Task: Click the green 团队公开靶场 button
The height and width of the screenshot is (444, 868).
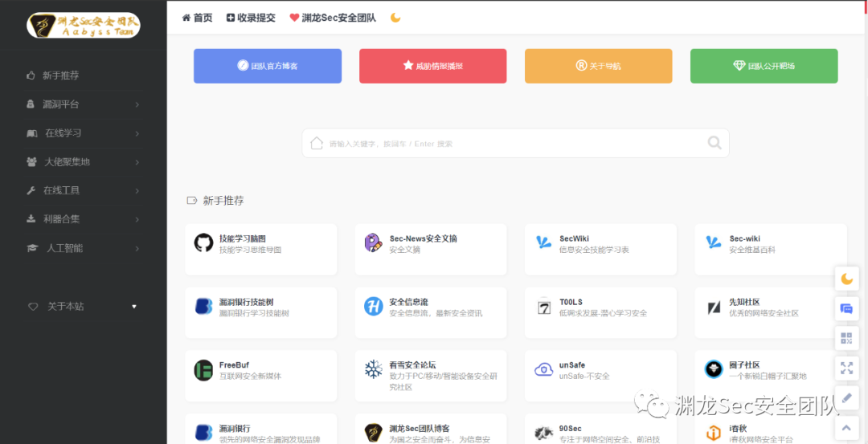Action: coord(764,66)
